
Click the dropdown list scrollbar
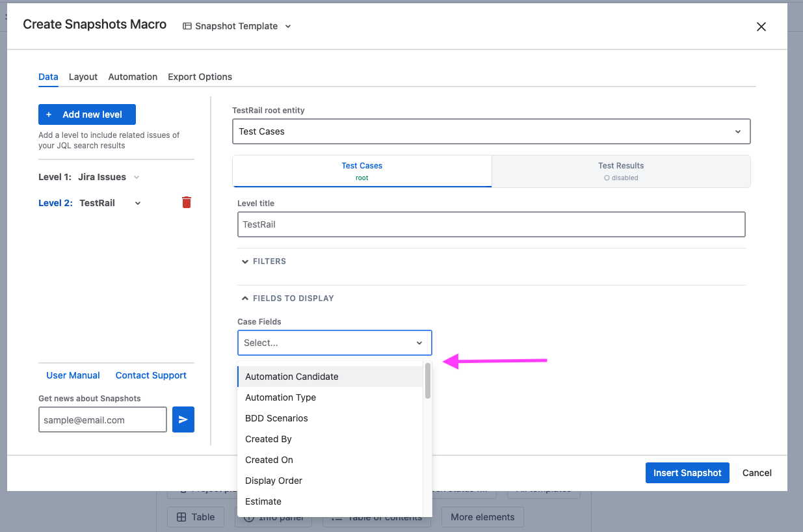pyautogui.click(x=428, y=380)
